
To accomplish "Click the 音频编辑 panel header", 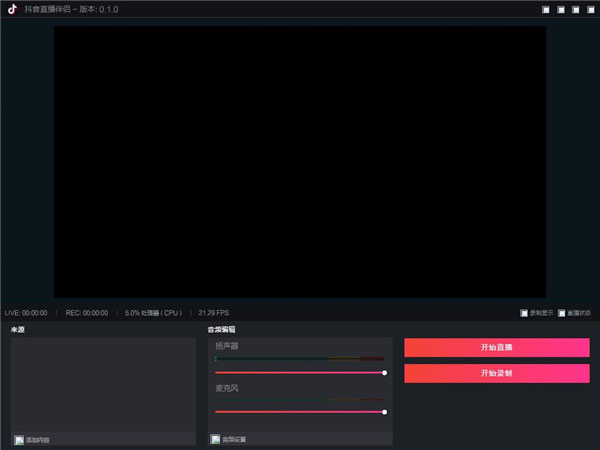I will (x=222, y=329).
